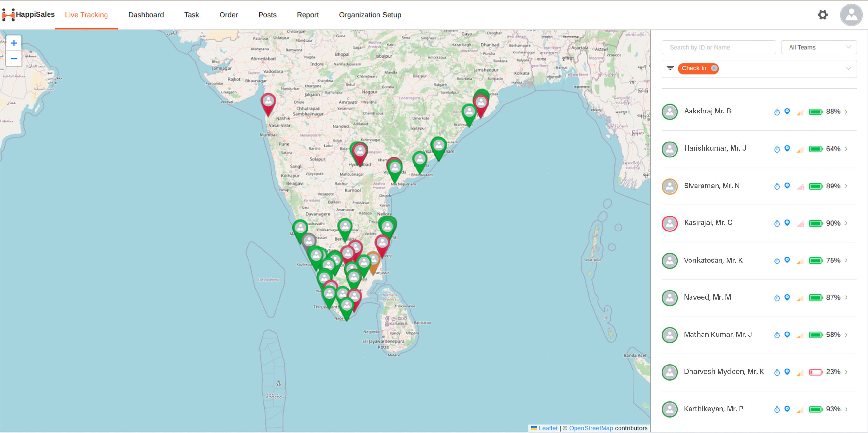Click timer icon for Sivaraman, Mr. N
Viewport: 868px width, 433px height.
tap(777, 186)
